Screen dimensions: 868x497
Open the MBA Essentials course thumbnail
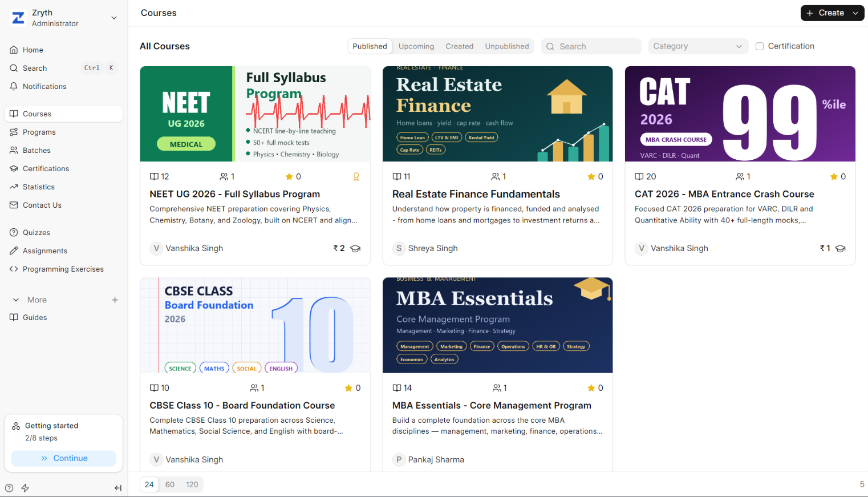(x=498, y=325)
